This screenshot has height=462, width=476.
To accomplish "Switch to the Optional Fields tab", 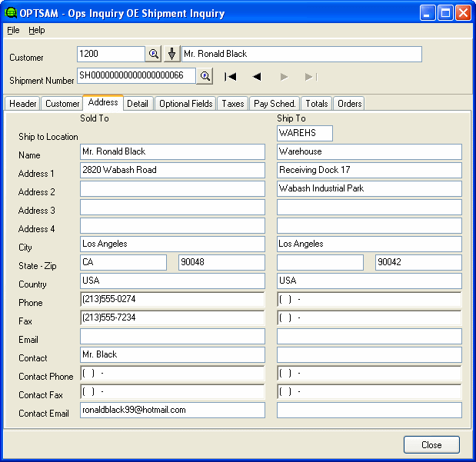I will 186,104.
